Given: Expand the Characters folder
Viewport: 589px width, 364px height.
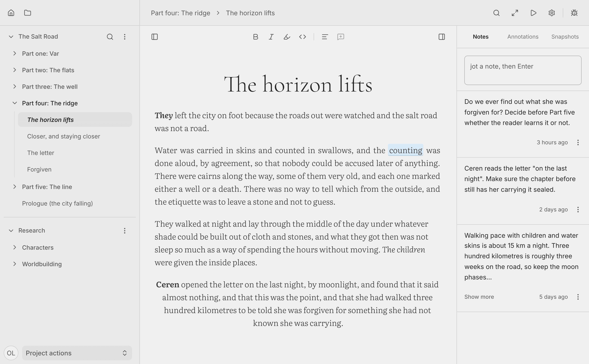Looking at the screenshot, I should click(x=15, y=247).
